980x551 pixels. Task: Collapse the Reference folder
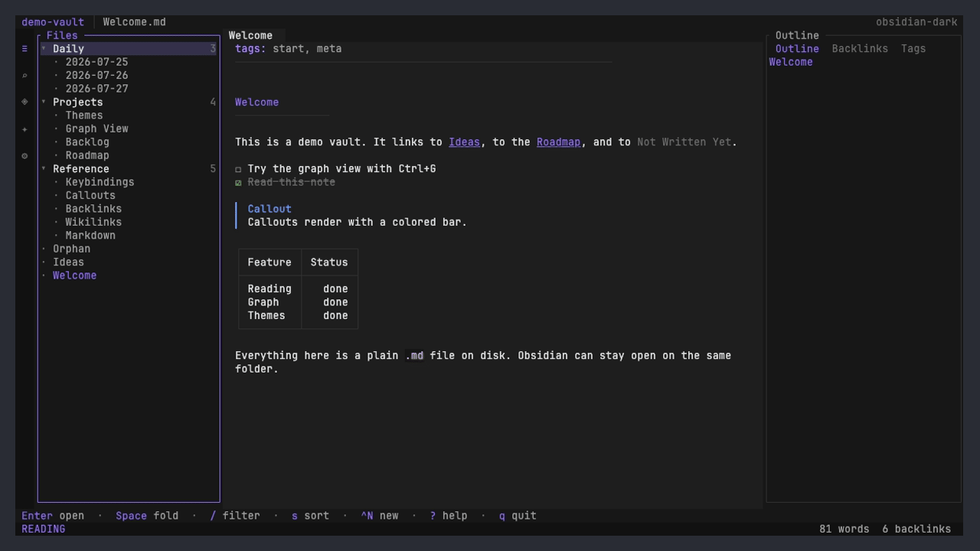point(44,168)
